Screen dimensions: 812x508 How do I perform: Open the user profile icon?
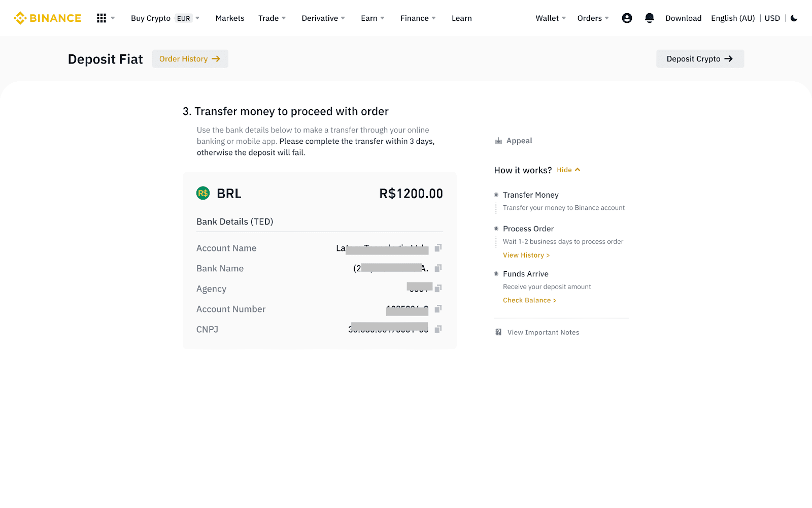[627, 18]
